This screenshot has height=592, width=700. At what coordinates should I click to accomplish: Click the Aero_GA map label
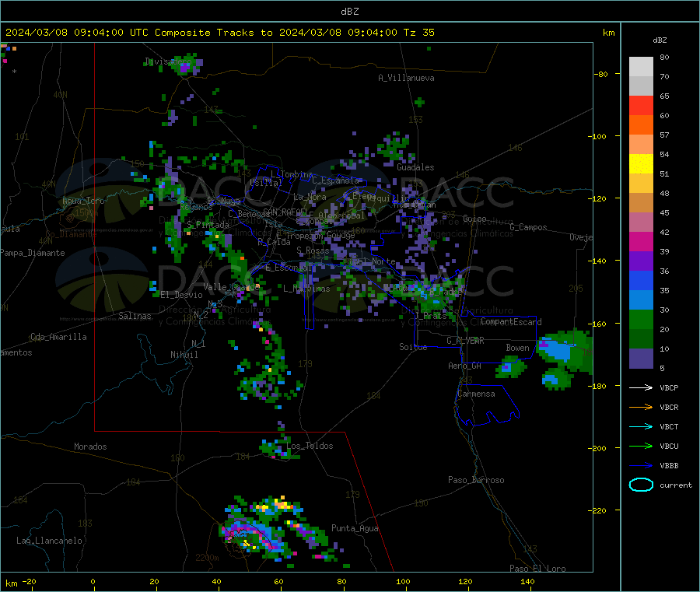(465, 366)
